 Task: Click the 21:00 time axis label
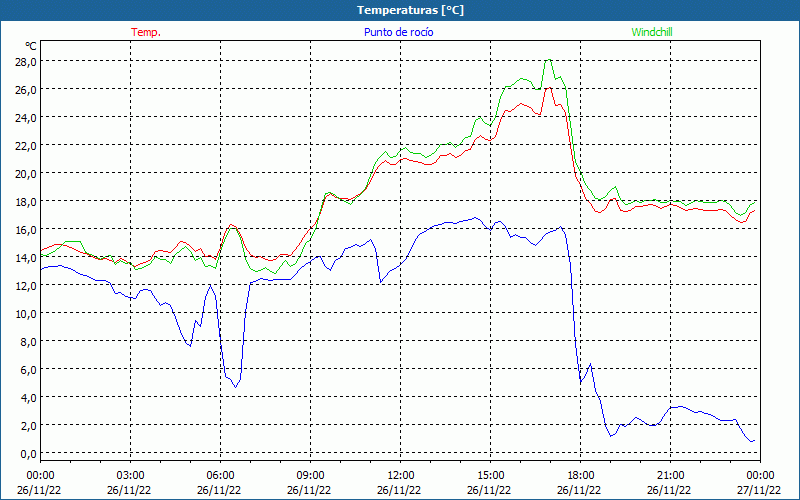[x=670, y=476]
